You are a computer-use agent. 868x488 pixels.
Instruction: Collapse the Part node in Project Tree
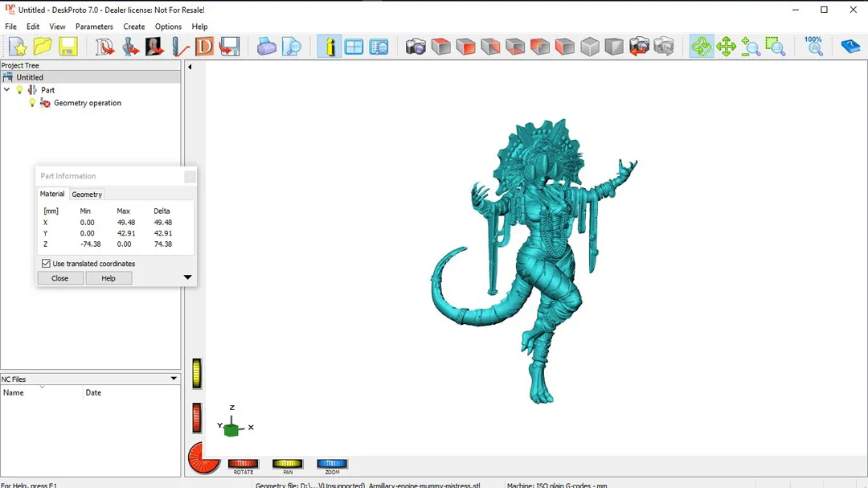click(x=6, y=90)
